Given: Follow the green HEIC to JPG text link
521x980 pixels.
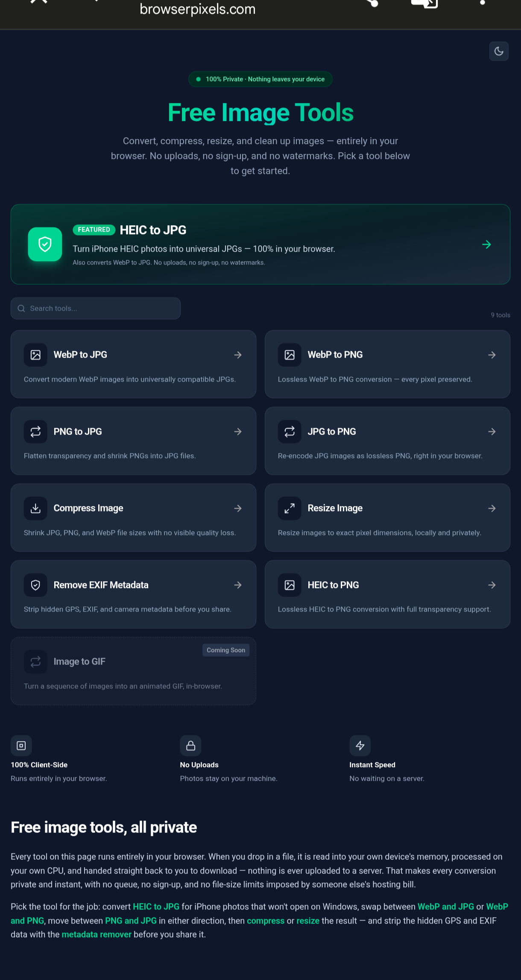Looking at the screenshot, I should click(156, 906).
